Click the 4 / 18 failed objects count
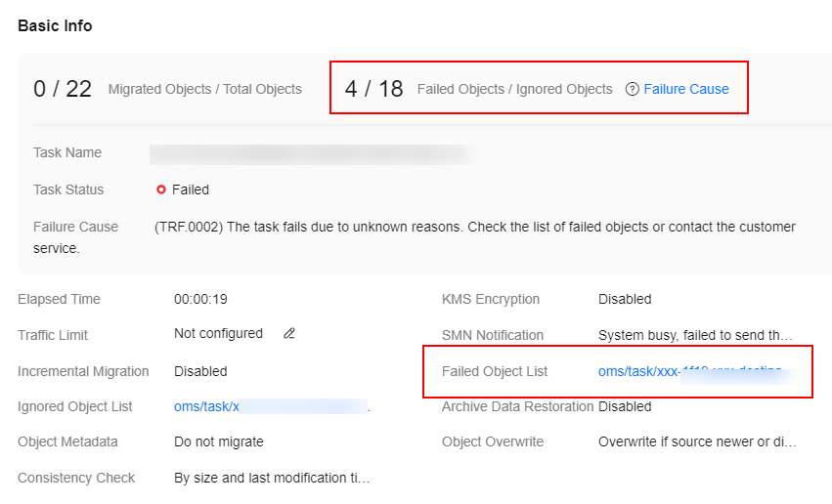Image resolution: width=832 pixels, height=504 pixels. point(374,89)
